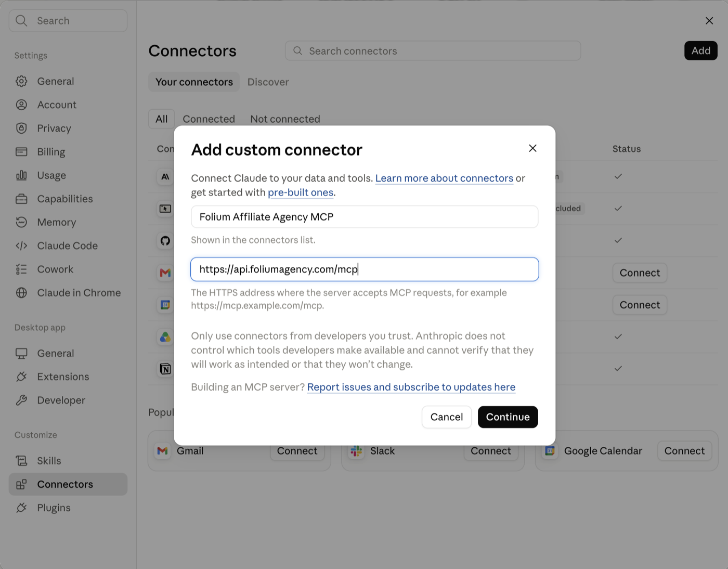This screenshot has height=569, width=728.
Task: Select the All filter tab
Action: pyautogui.click(x=161, y=119)
